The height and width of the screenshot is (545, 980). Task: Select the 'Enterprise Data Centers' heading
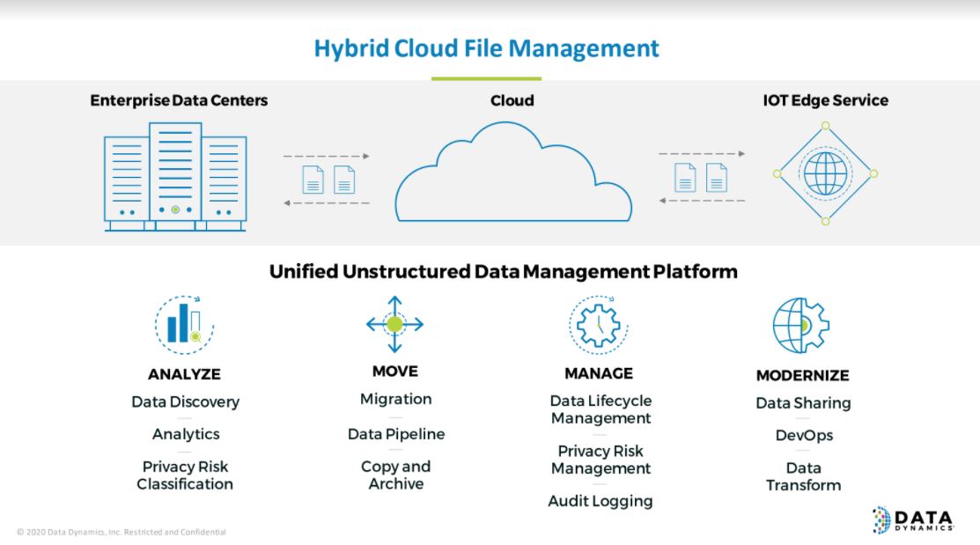point(179,100)
